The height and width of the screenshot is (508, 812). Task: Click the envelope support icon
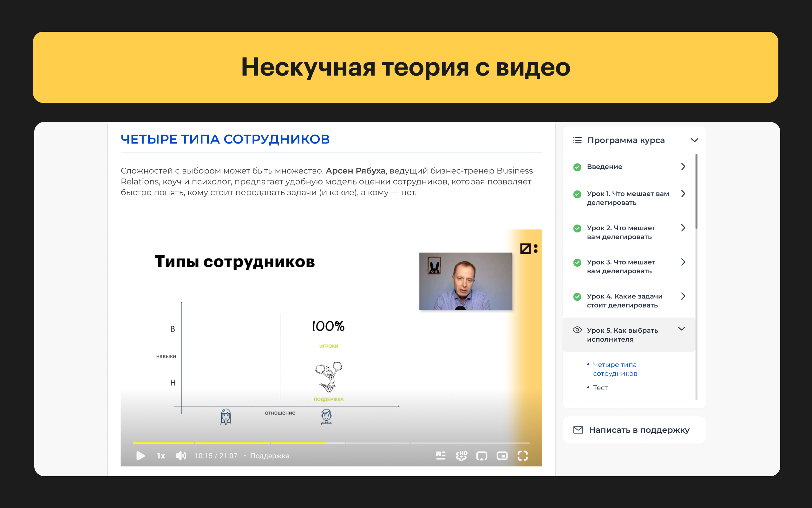pyautogui.click(x=578, y=430)
